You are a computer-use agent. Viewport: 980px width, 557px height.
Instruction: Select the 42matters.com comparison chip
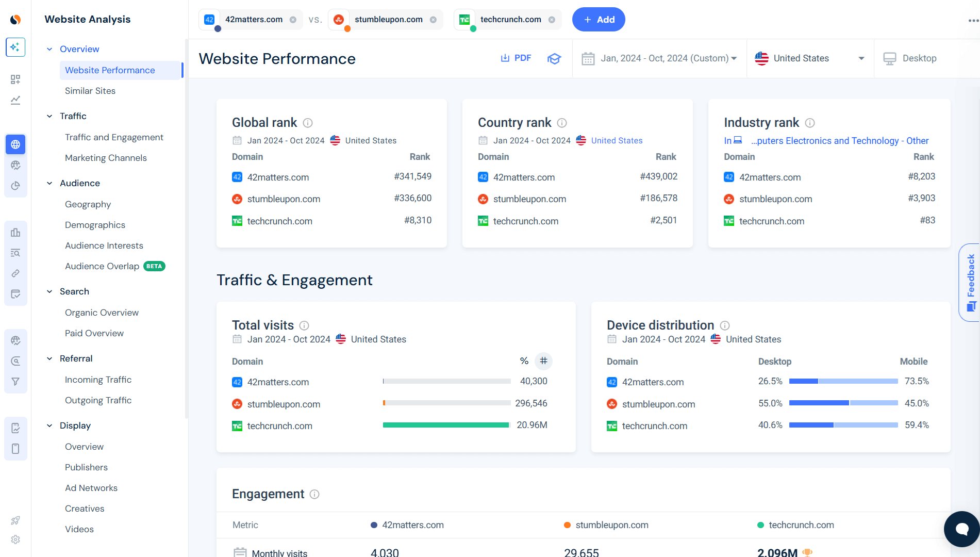coord(251,20)
